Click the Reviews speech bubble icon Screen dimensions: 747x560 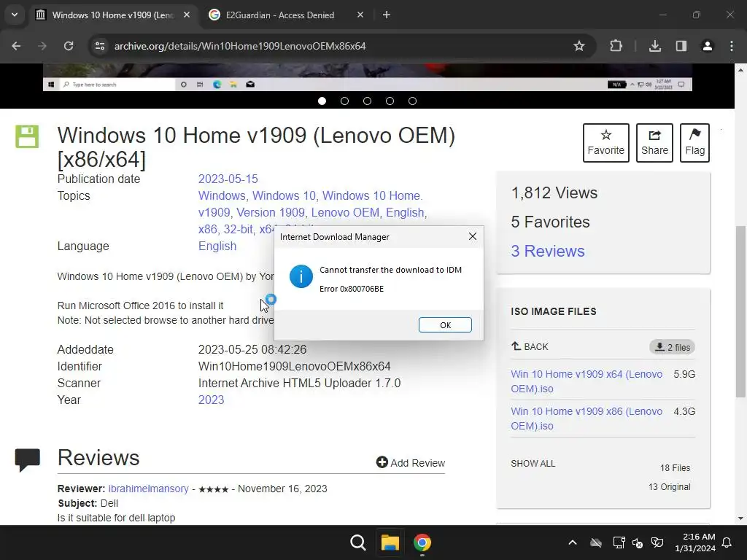click(27, 460)
